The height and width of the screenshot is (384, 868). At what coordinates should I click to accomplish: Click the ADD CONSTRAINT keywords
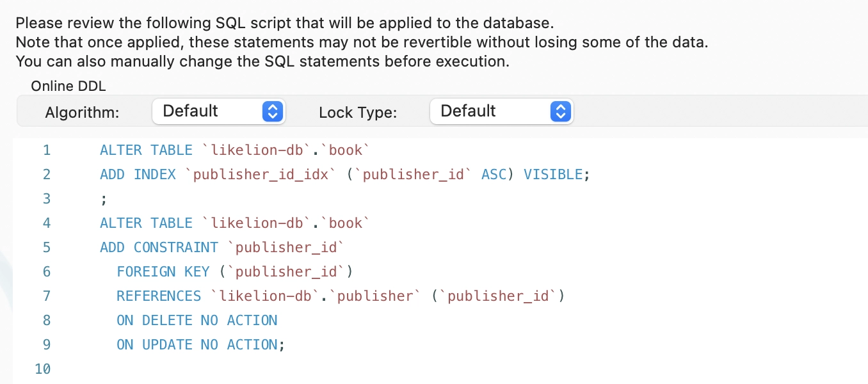[x=159, y=248]
